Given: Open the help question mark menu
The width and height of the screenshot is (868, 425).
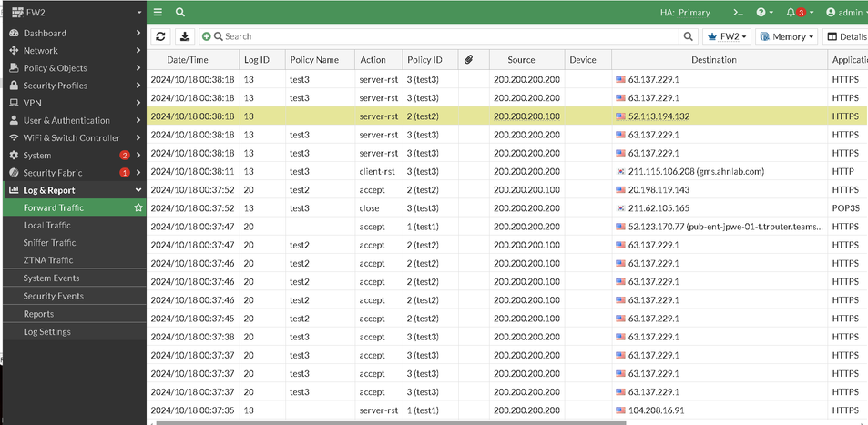Looking at the screenshot, I should click(x=765, y=12).
